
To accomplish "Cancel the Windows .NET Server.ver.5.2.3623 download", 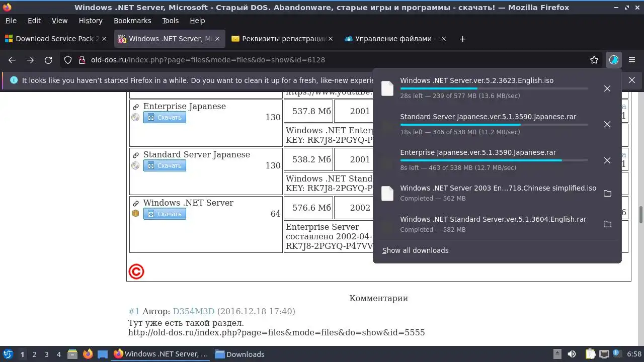I will (x=607, y=88).
